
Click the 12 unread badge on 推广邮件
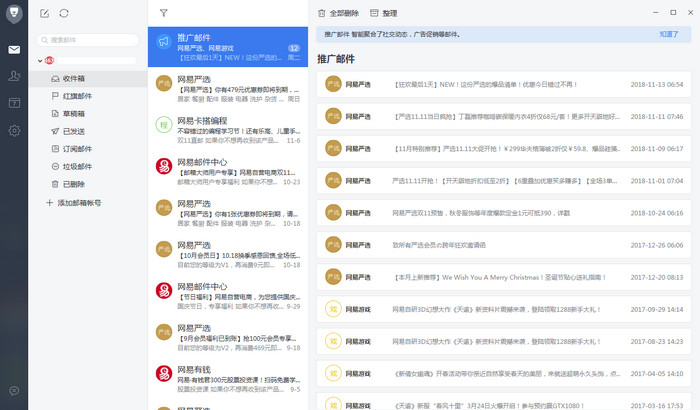pyautogui.click(x=294, y=48)
